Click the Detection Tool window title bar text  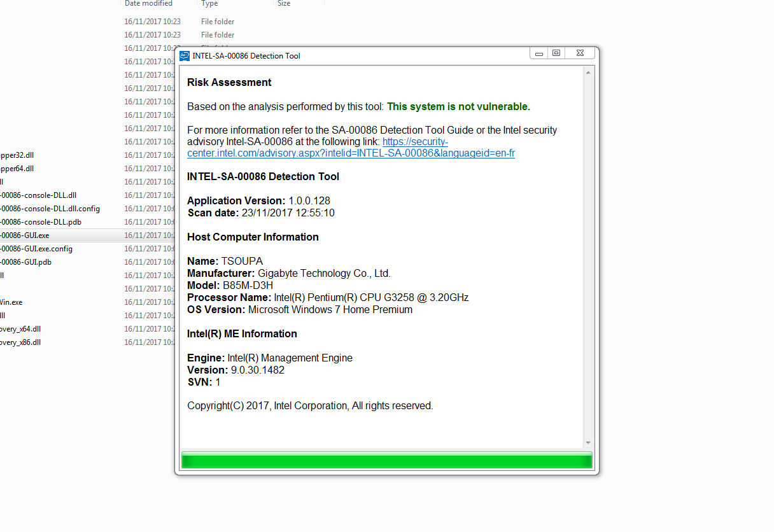(x=246, y=56)
